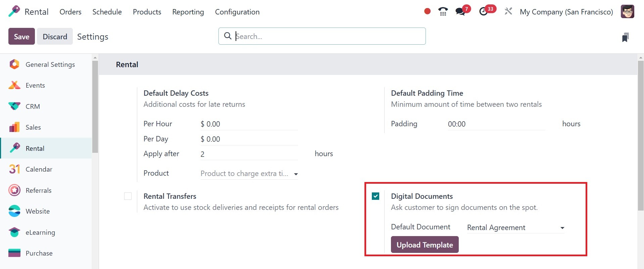Click the Save button
Image resolution: width=644 pixels, height=269 pixels.
coord(21,37)
